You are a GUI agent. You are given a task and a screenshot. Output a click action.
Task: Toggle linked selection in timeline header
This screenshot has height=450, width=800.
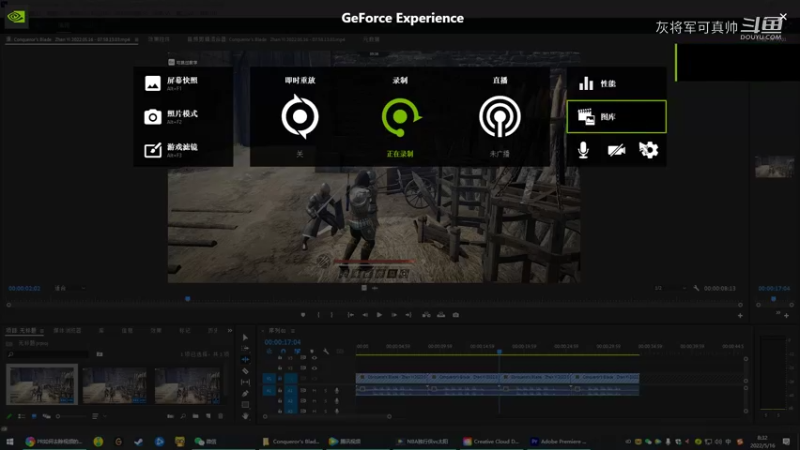[297, 351]
